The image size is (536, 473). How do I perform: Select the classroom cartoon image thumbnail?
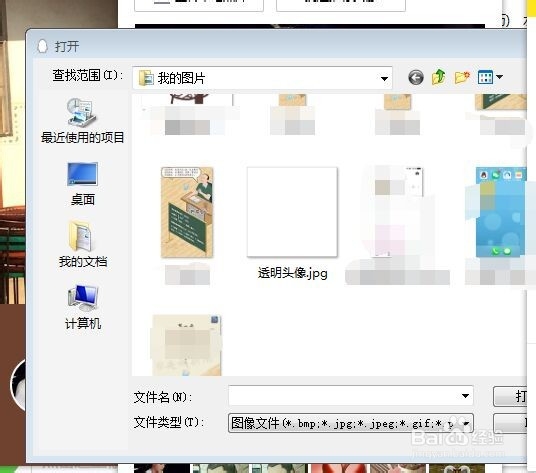click(187, 212)
